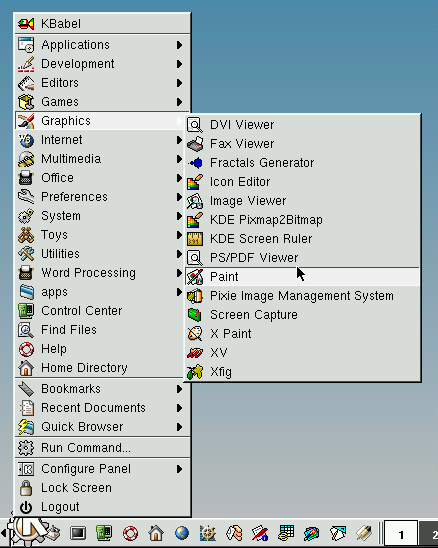
Task: Select the Screen Capture icon
Action: tap(195, 315)
